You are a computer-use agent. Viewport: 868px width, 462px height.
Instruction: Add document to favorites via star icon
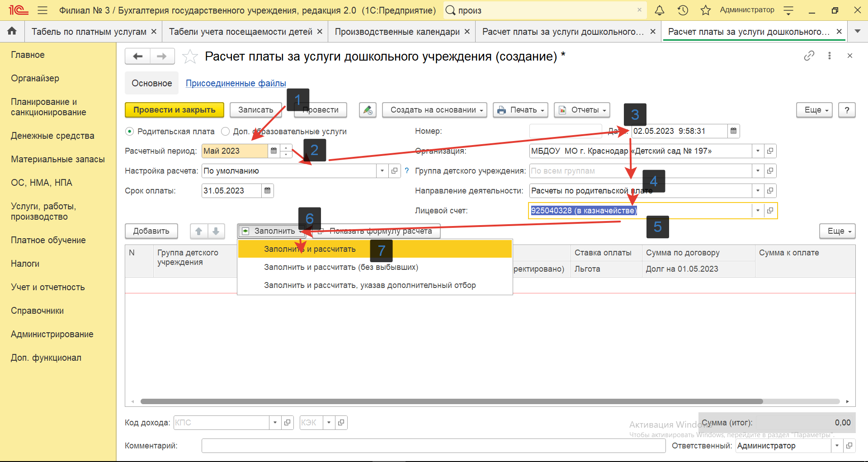[190, 57]
